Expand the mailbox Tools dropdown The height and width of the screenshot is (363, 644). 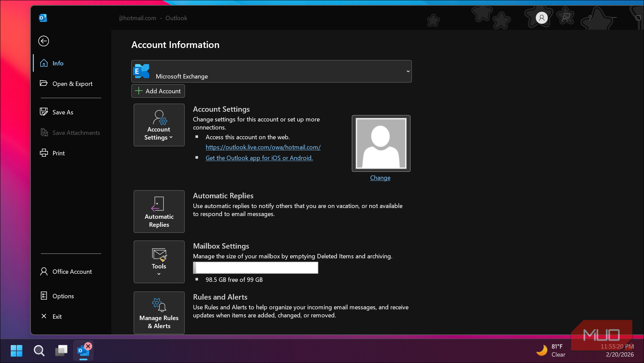(159, 262)
